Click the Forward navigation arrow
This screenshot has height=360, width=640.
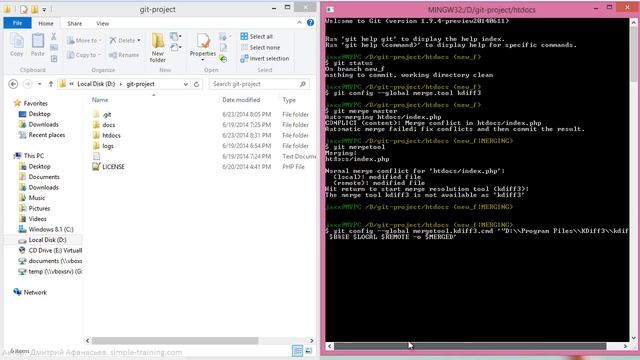(x=28, y=84)
